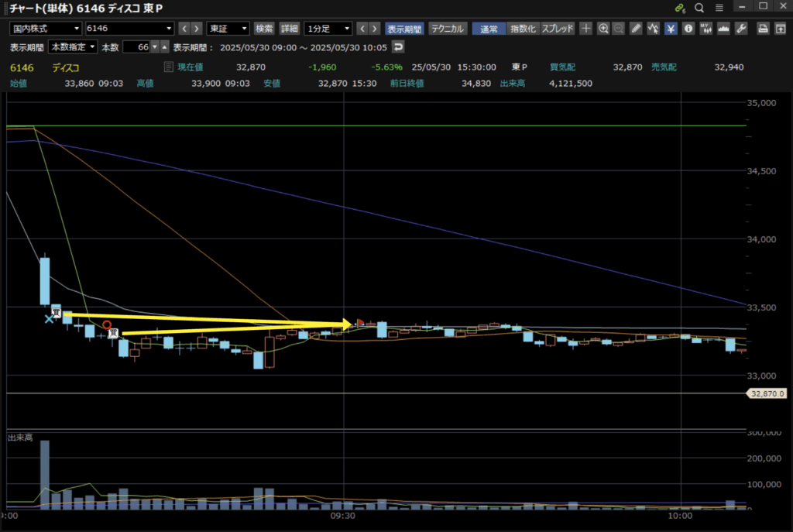Click the 出来高 volume panel label
This screenshot has height=532, width=793.
pos(20,438)
